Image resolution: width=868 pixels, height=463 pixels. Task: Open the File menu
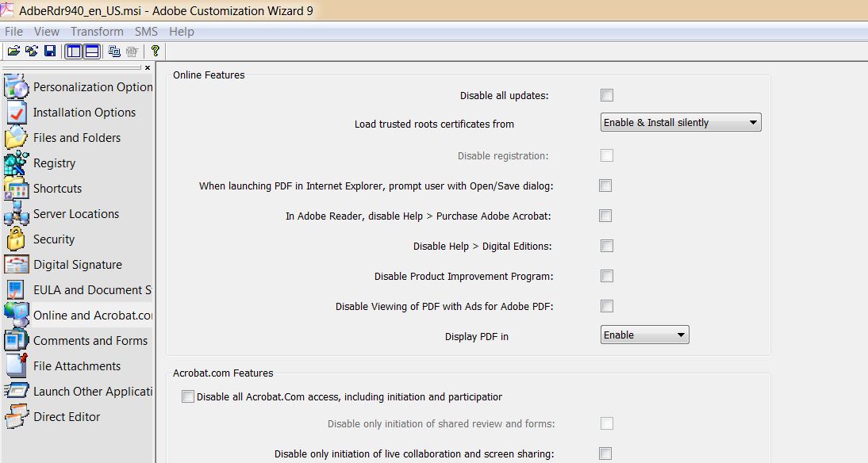[13, 32]
